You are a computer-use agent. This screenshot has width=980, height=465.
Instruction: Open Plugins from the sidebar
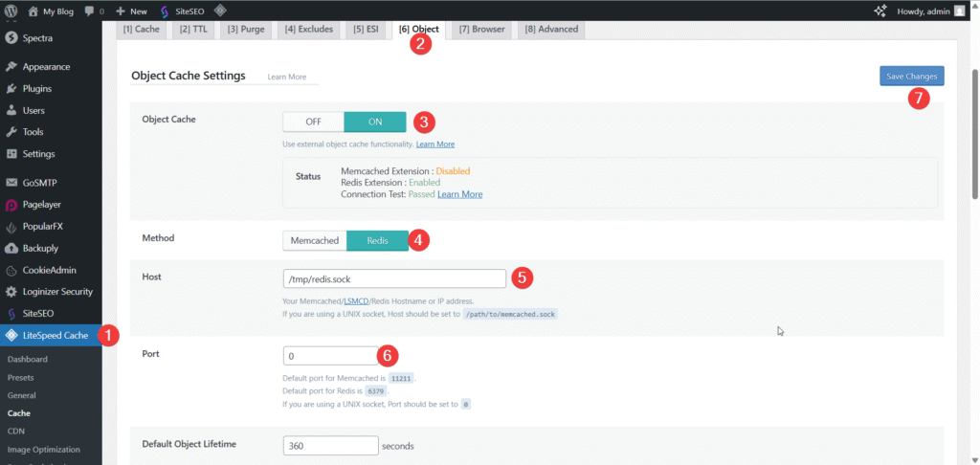tap(36, 88)
